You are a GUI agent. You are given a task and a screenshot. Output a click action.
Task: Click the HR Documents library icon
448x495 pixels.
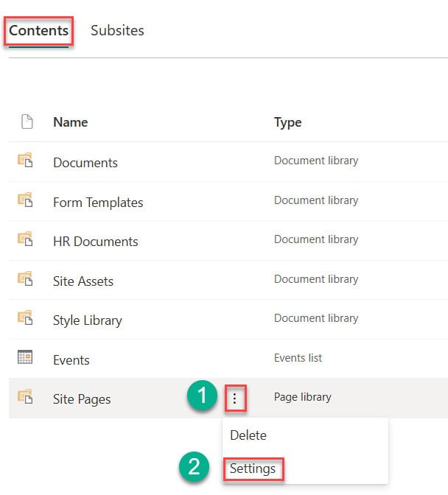[25, 239]
